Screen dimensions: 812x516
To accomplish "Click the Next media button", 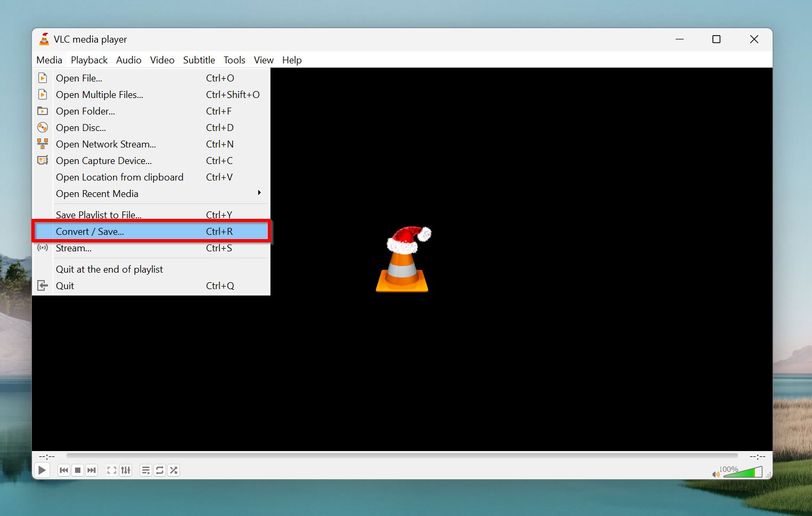I will pos(92,470).
